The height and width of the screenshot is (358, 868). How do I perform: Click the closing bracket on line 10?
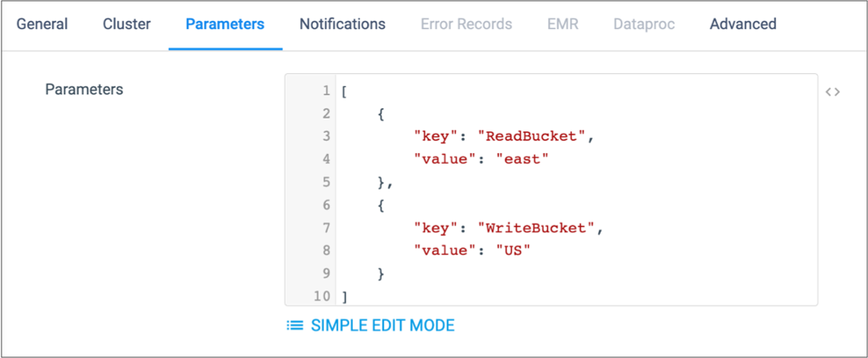coord(345,297)
